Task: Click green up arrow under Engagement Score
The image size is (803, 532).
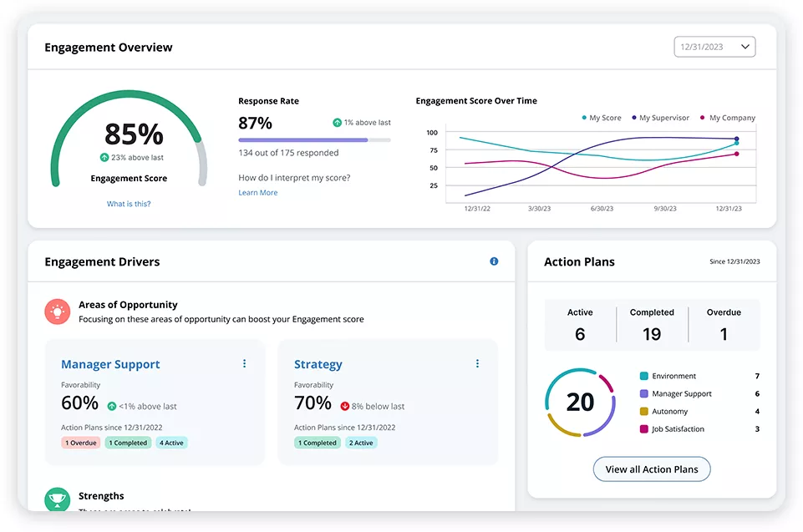Action: [x=104, y=157]
